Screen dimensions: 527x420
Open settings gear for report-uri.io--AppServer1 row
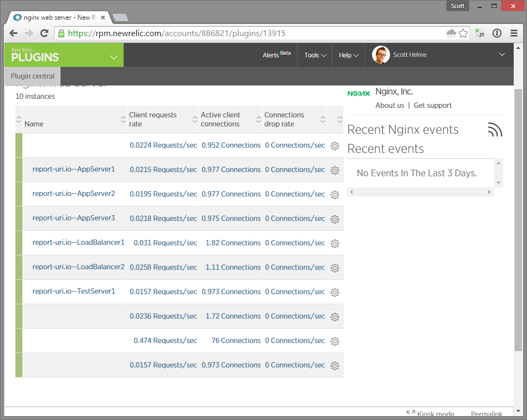335,170
